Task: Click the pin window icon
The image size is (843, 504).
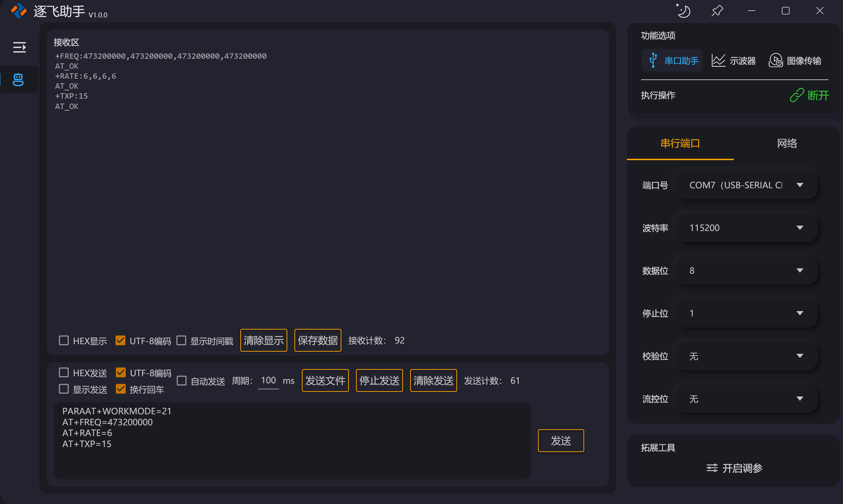Action: click(717, 11)
